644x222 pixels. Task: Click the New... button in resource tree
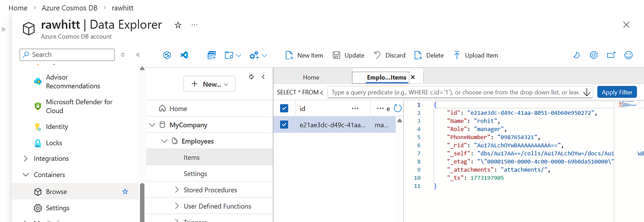(209, 84)
